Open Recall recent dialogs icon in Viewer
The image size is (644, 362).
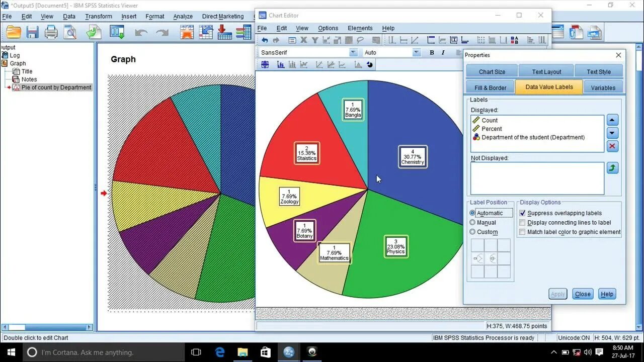[x=117, y=33]
